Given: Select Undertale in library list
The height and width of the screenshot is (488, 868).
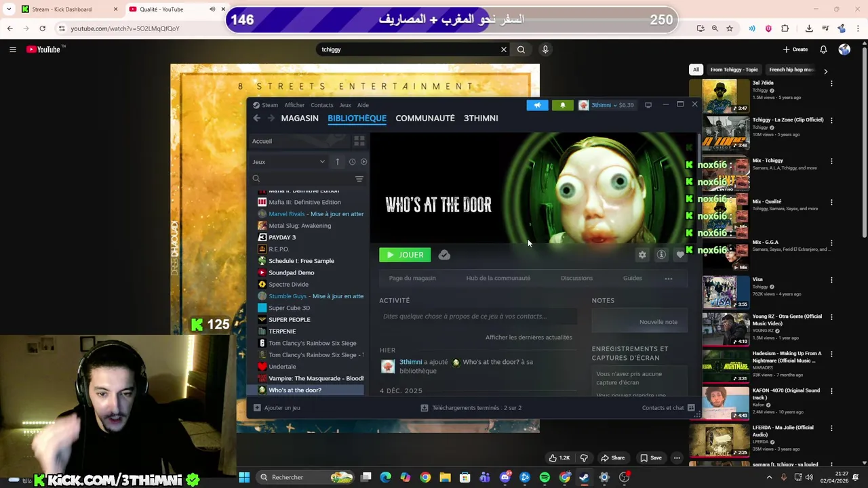Looking at the screenshot, I should click(x=282, y=367).
